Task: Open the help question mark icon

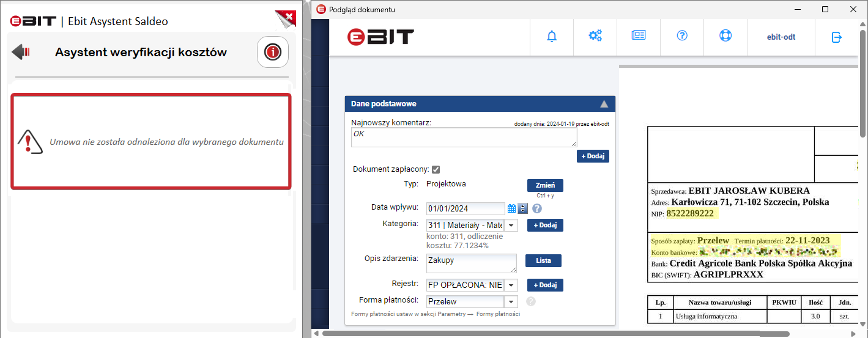Action: pyautogui.click(x=682, y=35)
